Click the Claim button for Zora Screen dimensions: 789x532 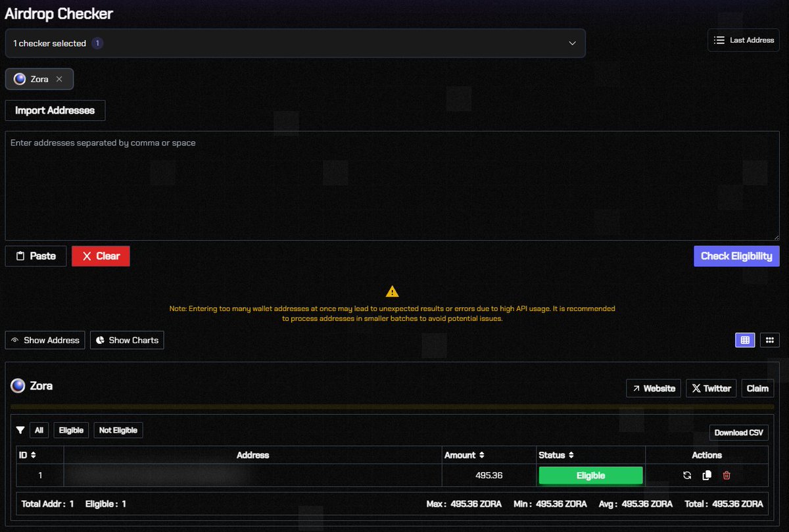[x=757, y=388]
